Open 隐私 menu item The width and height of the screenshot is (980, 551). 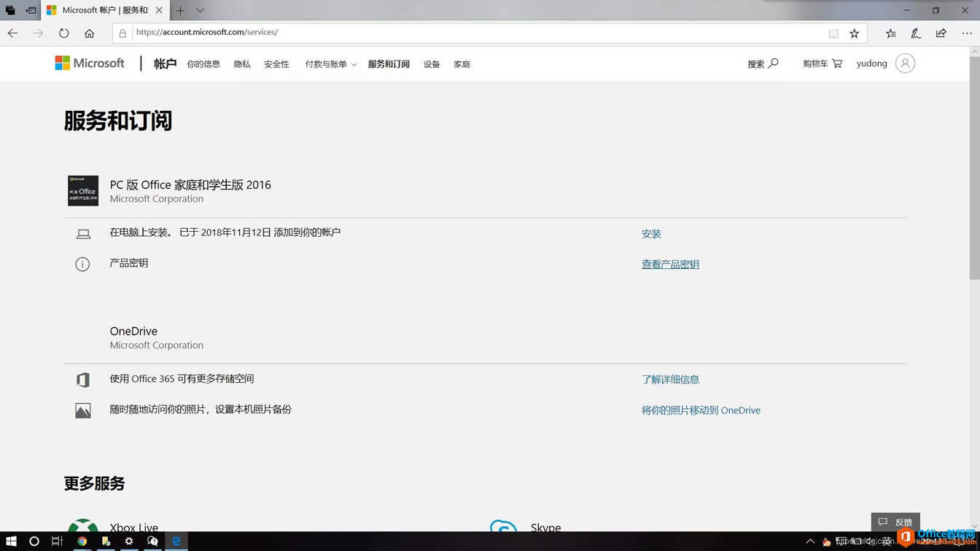tap(242, 64)
